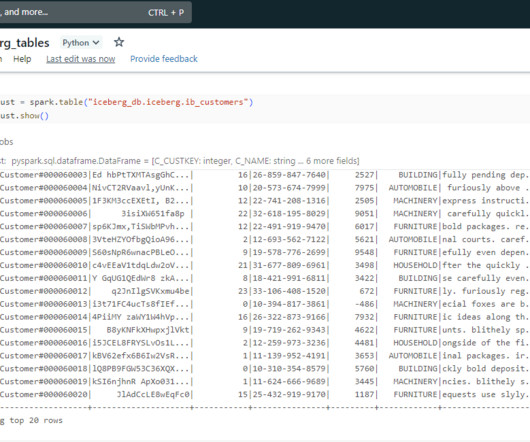Click the spark.table code line
Viewport: 530px width, 442px height.
tap(126, 102)
